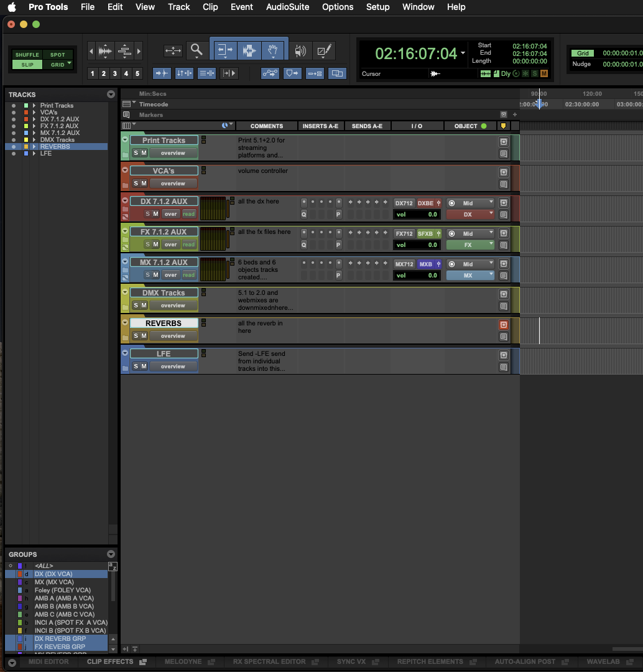Open GRID mode dropdown arrow

69,63
